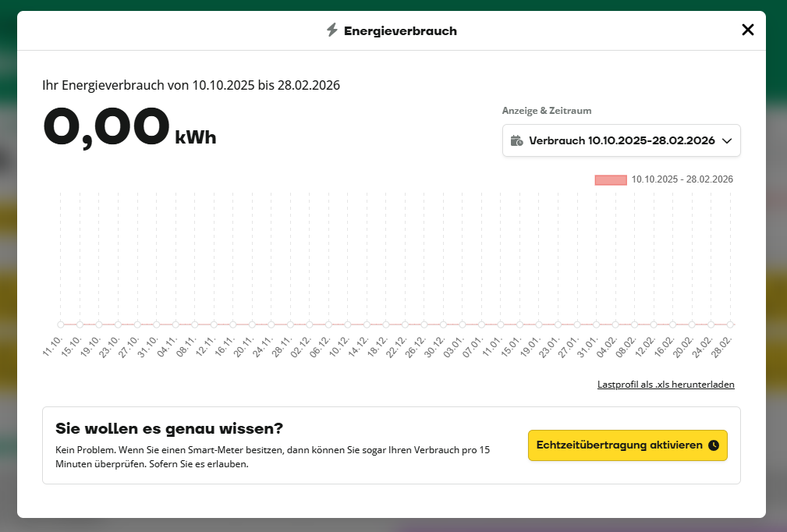The image size is (787, 532).
Task: Select the chart data point at 03.01.
Action: pyautogui.click(x=463, y=325)
